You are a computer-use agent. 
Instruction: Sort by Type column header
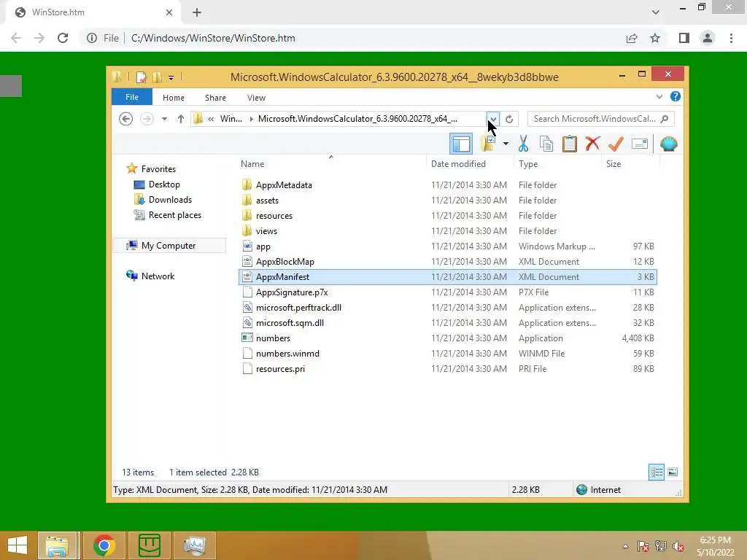point(558,164)
